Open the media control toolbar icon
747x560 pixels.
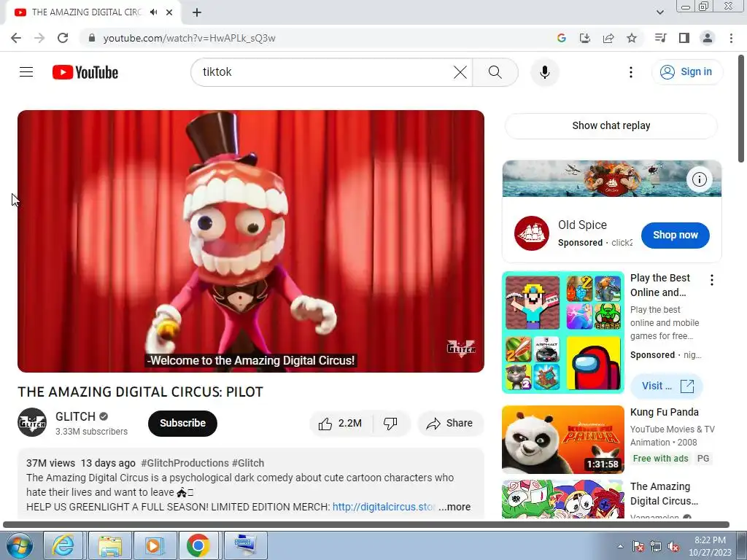[660, 38]
